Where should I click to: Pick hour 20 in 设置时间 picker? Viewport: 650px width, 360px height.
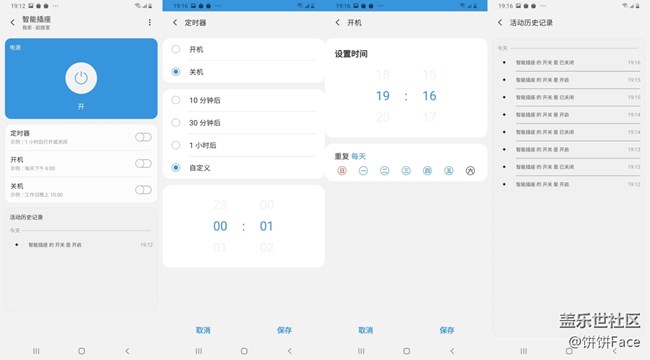[x=383, y=117]
